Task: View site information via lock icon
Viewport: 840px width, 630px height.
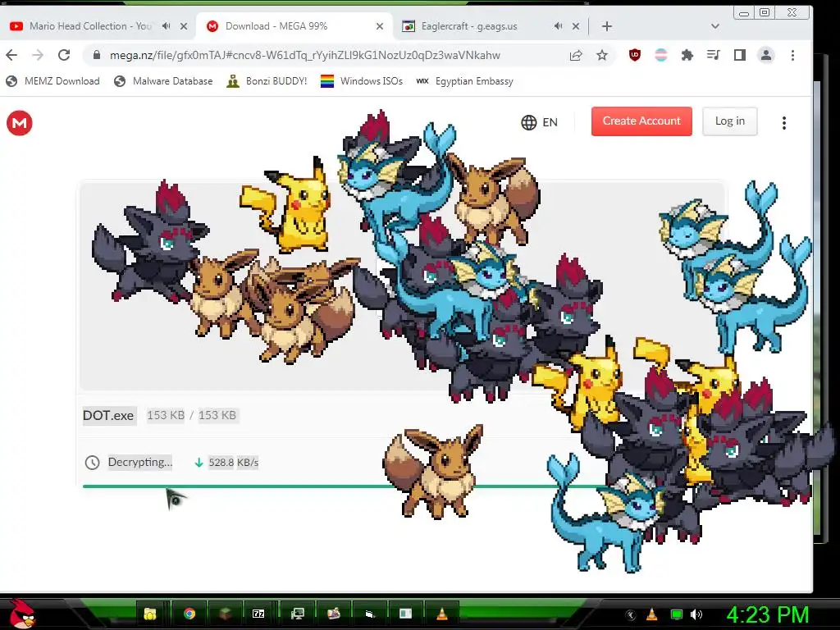Action: (97, 55)
